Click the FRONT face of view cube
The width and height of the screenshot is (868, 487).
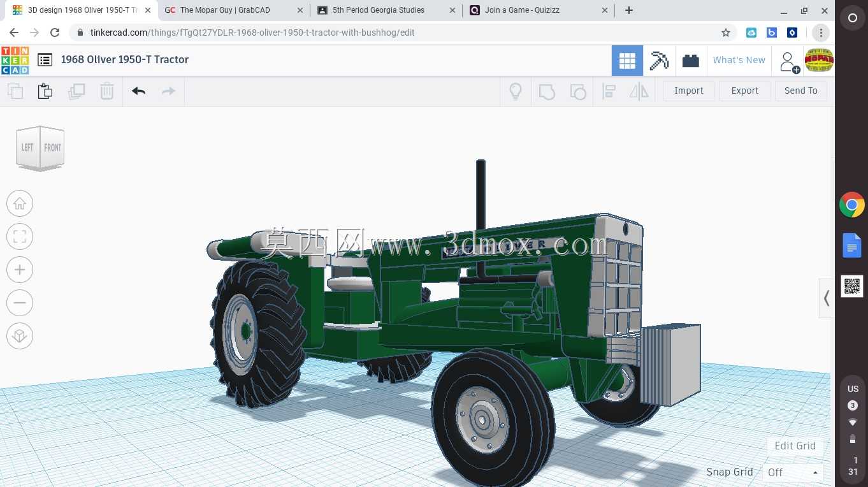pyautogui.click(x=52, y=147)
